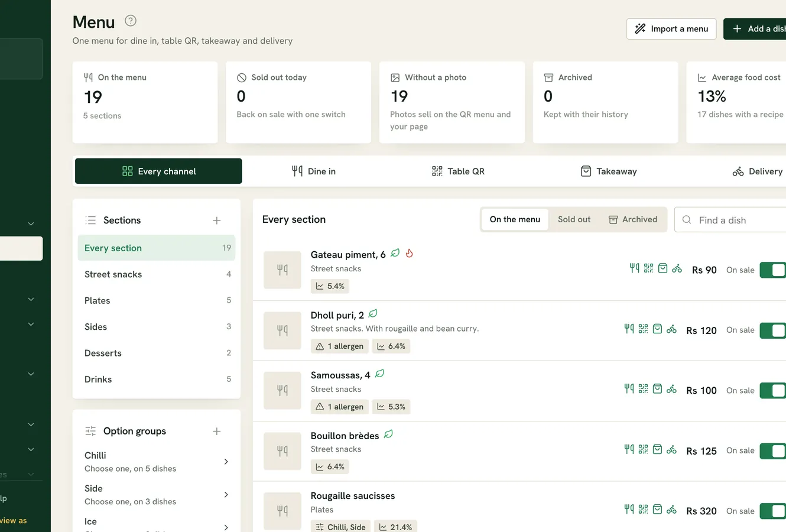This screenshot has width=786, height=532.
Task: Click the QR code icon on Rougaille saucisses row
Action: tap(643, 509)
